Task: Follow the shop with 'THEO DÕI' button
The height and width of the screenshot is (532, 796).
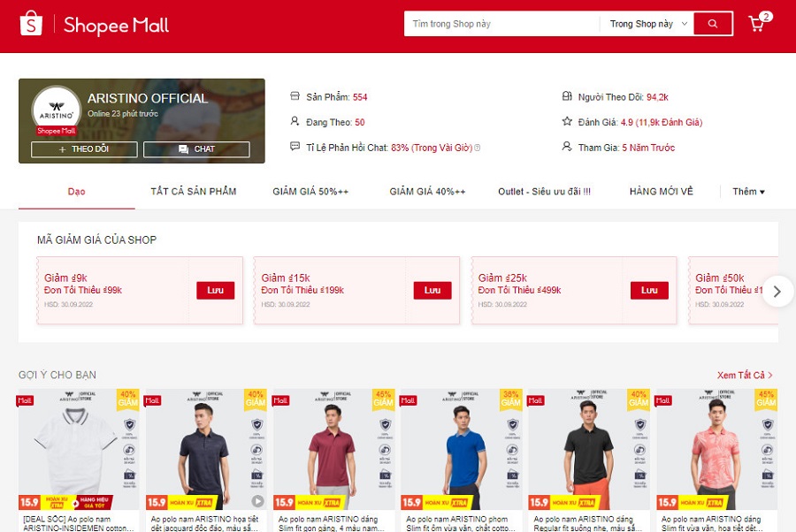Action: coord(84,149)
